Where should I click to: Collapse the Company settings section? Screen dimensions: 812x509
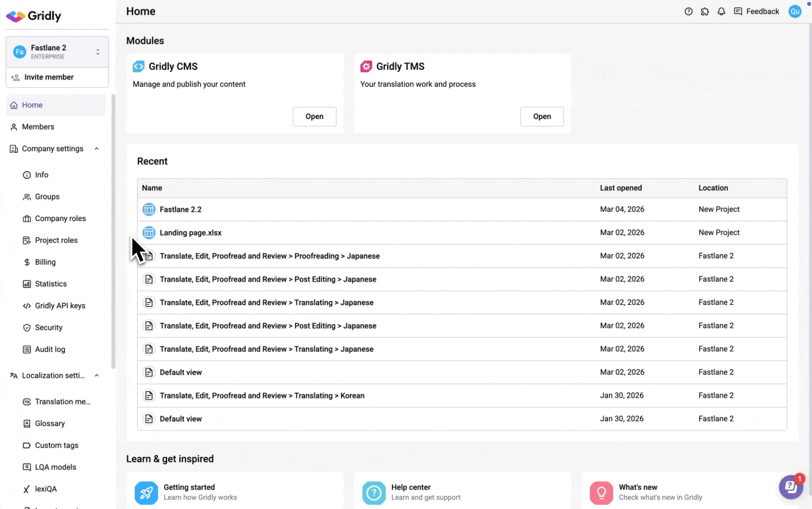coord(97,149)
